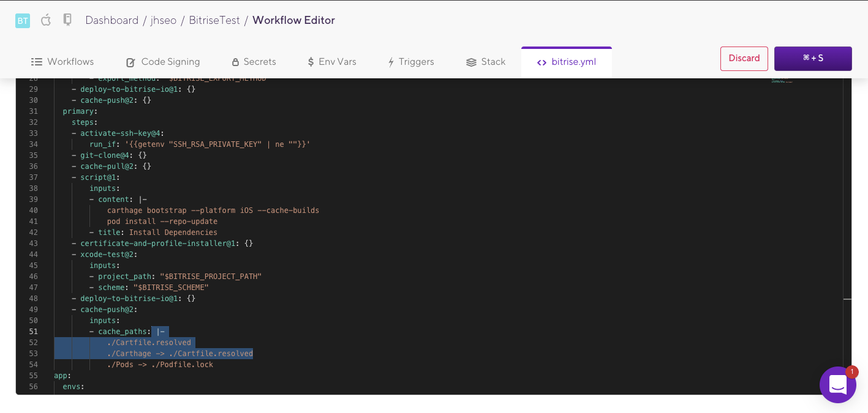The image size is (868, 413).
Task: Open the Intercom chat bubble
Action: coord(837,385)
